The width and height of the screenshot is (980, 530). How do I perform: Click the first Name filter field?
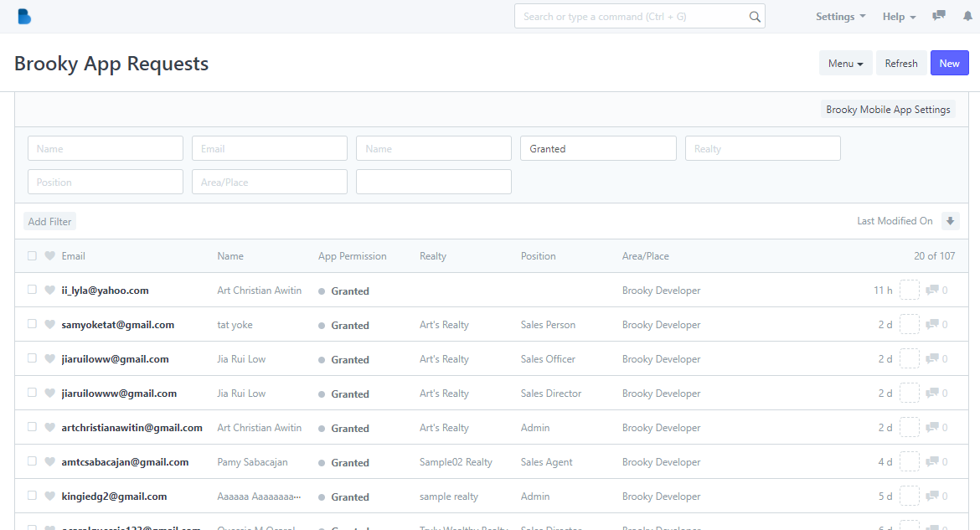point(106,149)
